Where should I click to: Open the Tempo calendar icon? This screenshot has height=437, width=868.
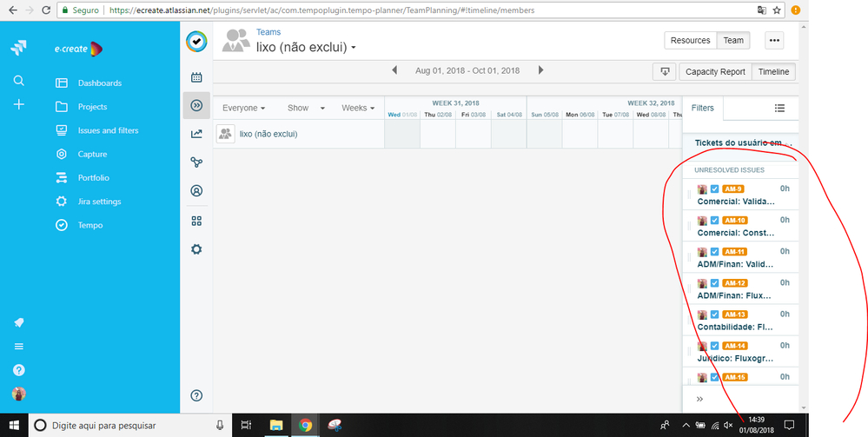point(196,77)
